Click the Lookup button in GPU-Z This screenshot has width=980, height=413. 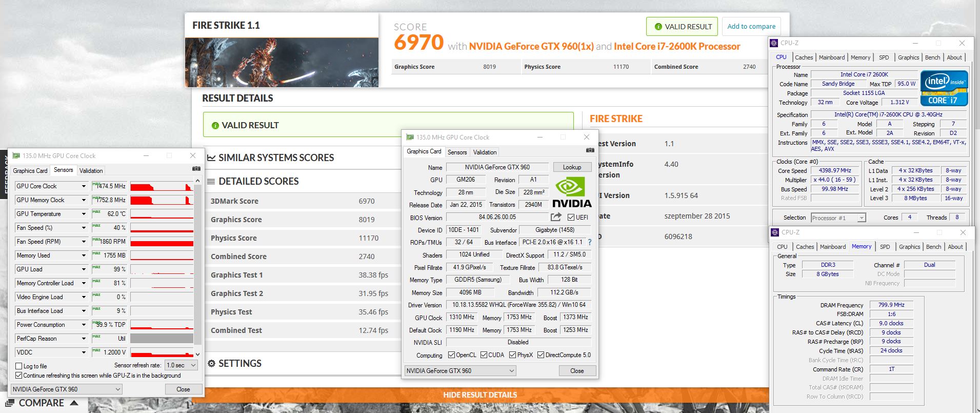click(572, 167)
